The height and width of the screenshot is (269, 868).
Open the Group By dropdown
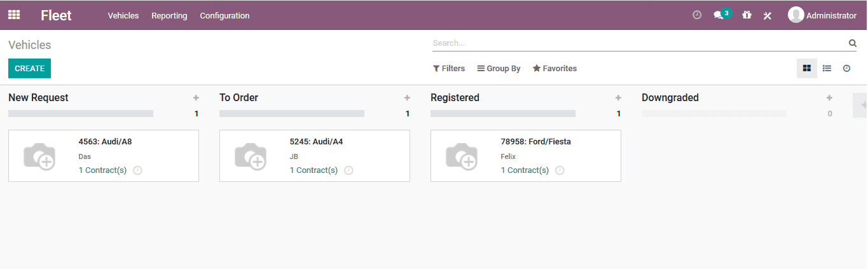point(499,69)
